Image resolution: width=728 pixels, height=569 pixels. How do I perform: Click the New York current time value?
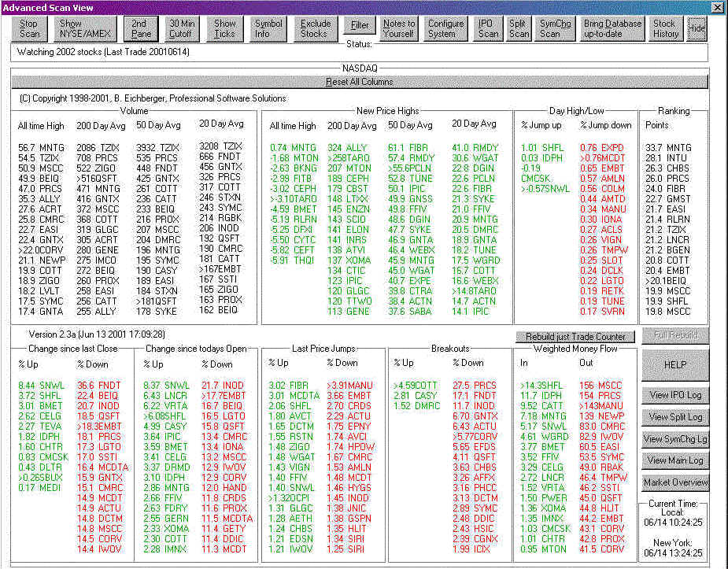pos(673,552)
